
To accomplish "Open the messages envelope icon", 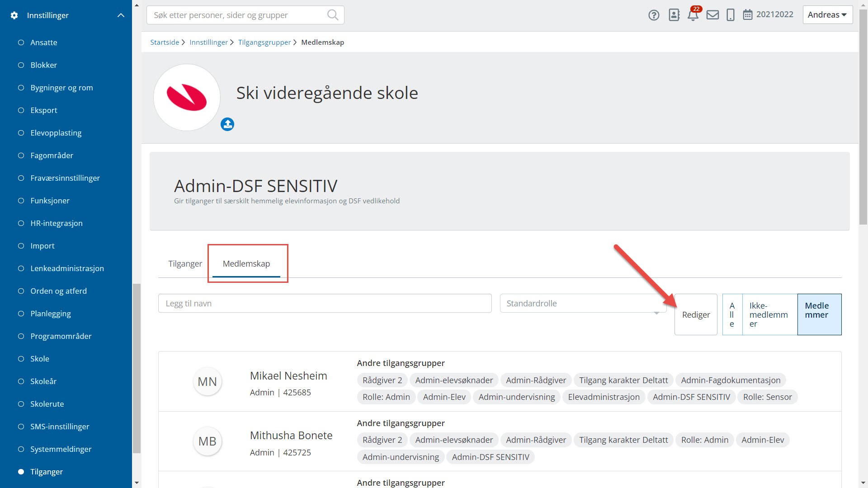I will (x=712, y=15).
